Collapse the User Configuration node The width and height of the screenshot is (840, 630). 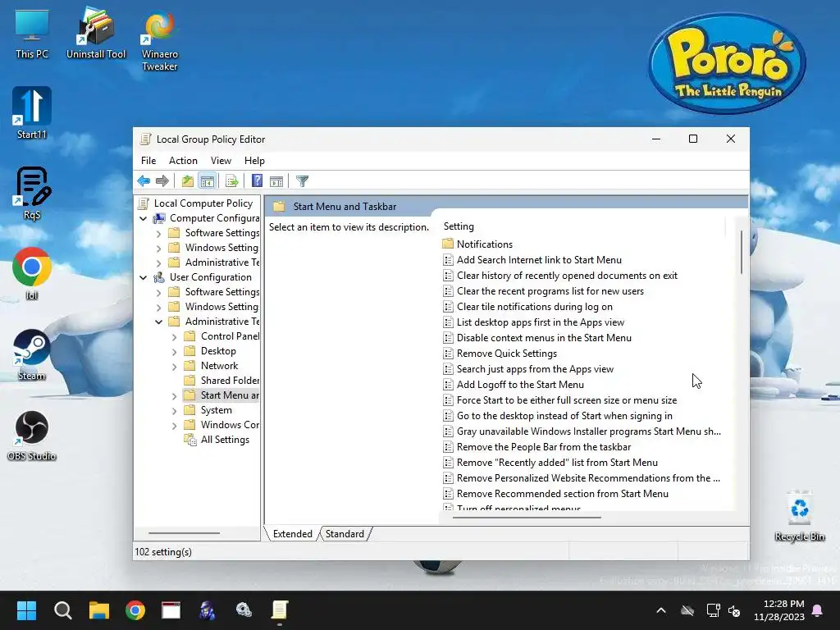143,277
